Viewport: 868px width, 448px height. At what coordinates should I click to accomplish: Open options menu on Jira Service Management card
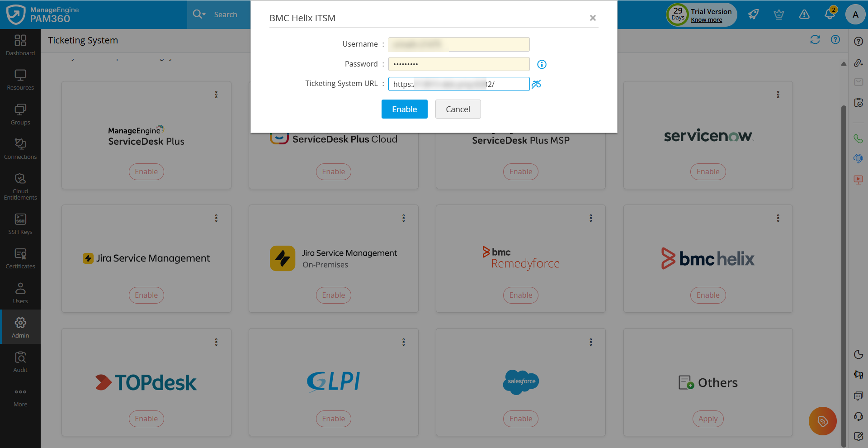pos(216,218)
